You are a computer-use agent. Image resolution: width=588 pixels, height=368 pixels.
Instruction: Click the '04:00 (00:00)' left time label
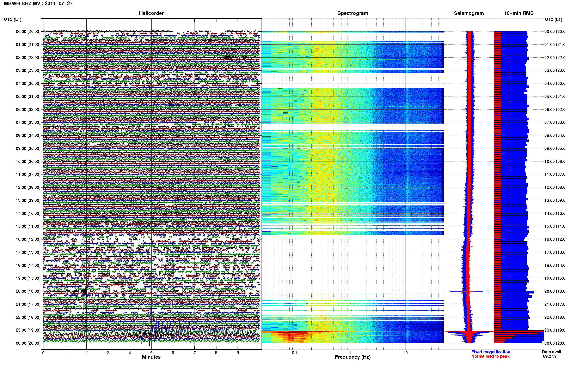click(28, 83)
